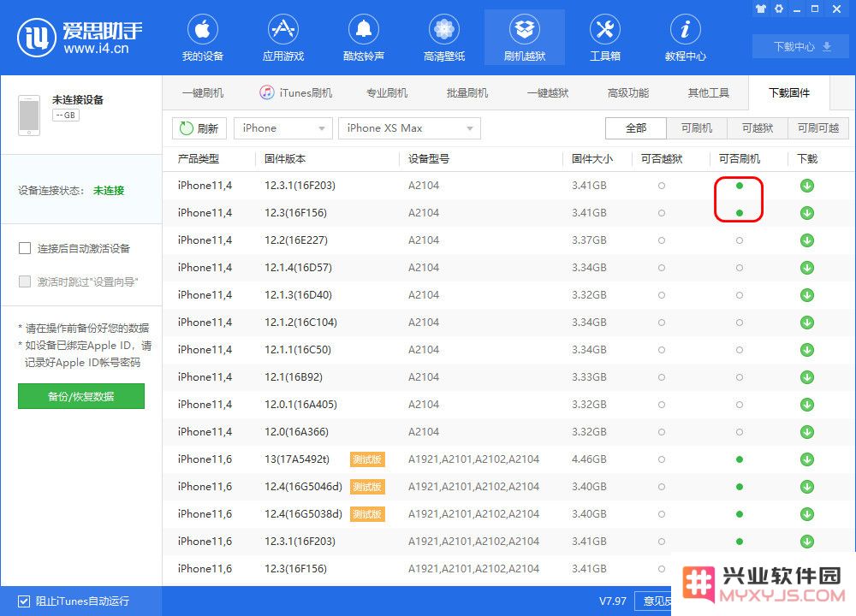
Task: Uncheck 阻止iTunes自动运行 checkbox
Action: (x=23, y=601)
